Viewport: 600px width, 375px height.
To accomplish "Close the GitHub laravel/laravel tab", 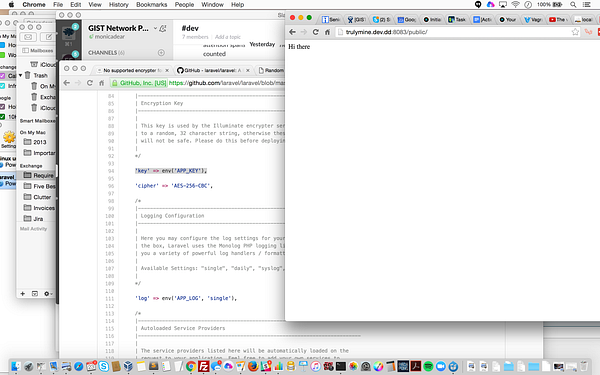I will coord(248,70).
